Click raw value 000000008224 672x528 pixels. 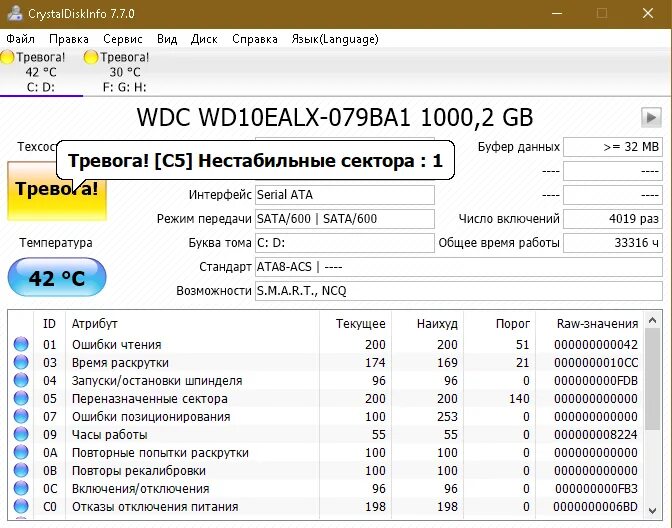[x=596, y=435]
